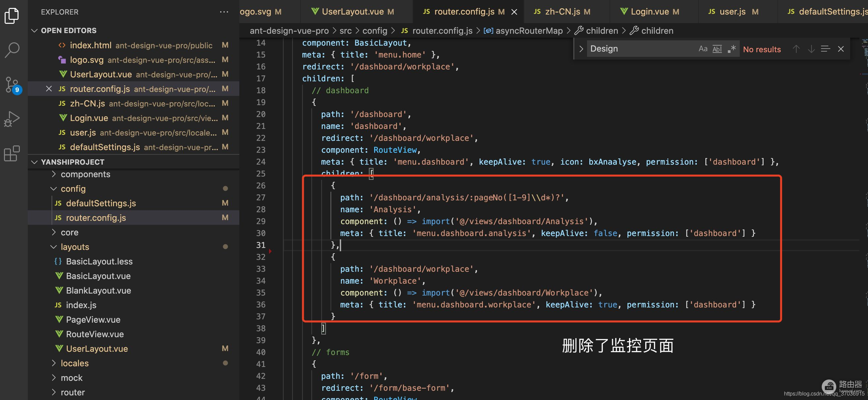Click line number 31 in gutter
Image resolution: width=868 pixels, height=400 pixels.
pyautogui.click(x=261, y=245)
